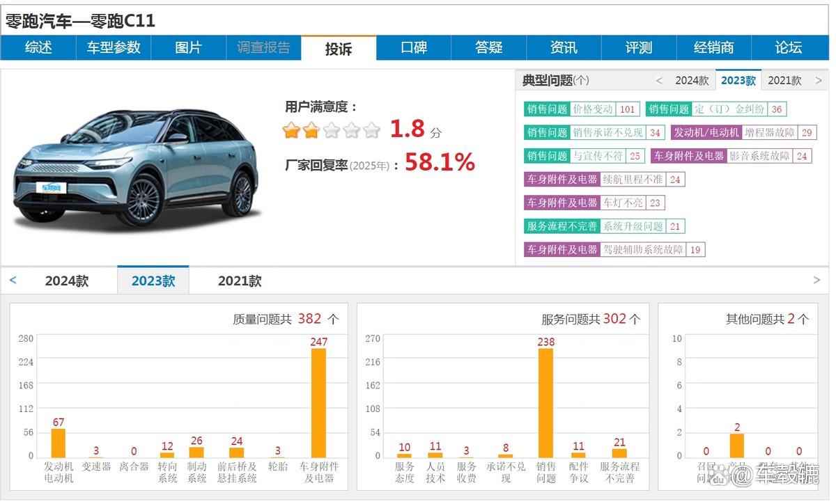This screenshot has height=504, width=836.
Task: Open the 综述 overview tab
Action: point(38,48)
